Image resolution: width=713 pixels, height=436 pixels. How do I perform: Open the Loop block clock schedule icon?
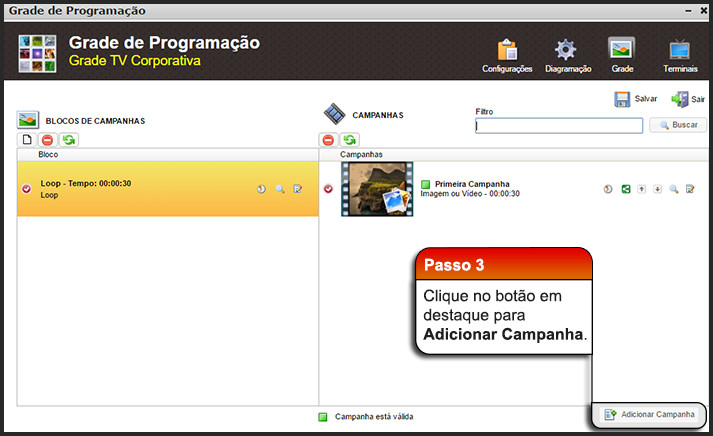tap(261, 189)
